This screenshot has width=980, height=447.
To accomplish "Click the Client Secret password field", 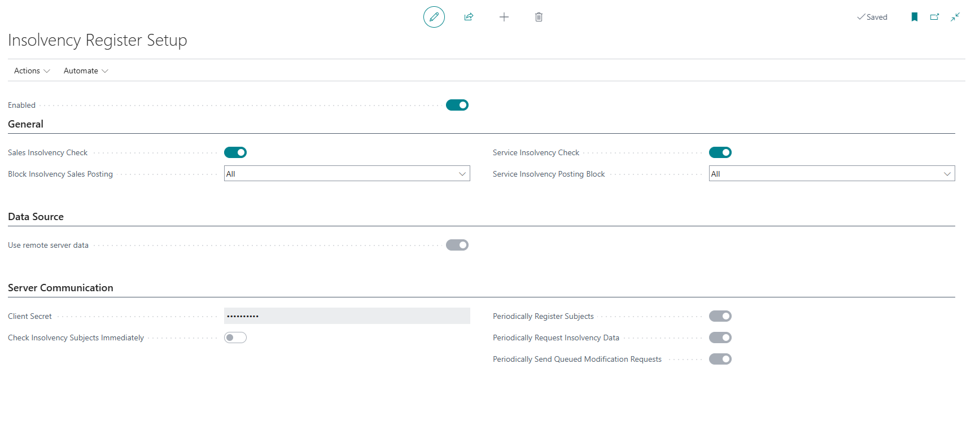I will (x=347, y=316).
